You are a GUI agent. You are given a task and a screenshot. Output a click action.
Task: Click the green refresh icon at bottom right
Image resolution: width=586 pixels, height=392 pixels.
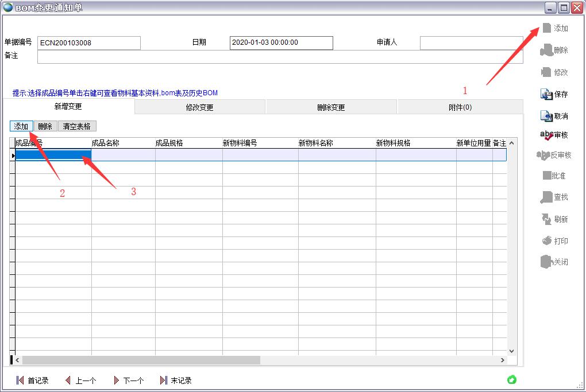point(511,379)
